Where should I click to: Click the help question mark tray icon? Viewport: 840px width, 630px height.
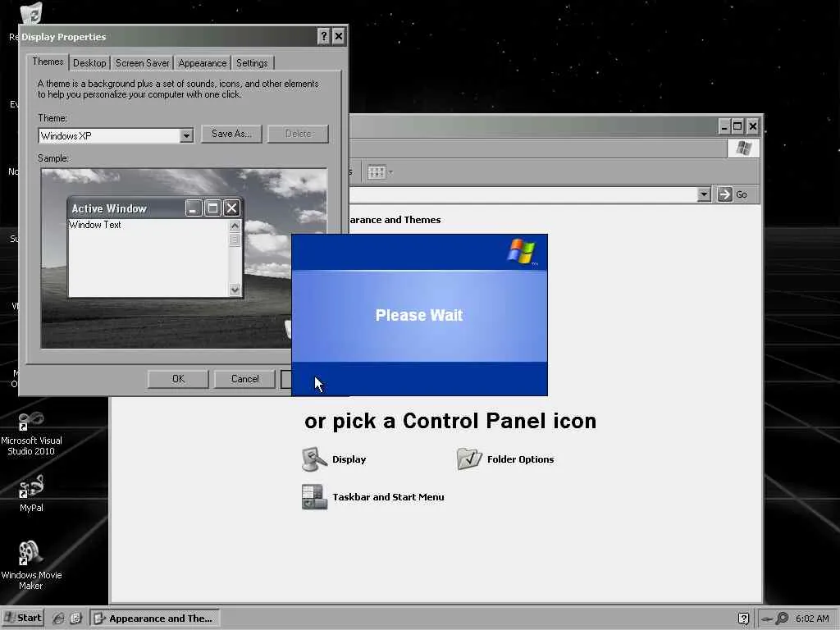743,619
